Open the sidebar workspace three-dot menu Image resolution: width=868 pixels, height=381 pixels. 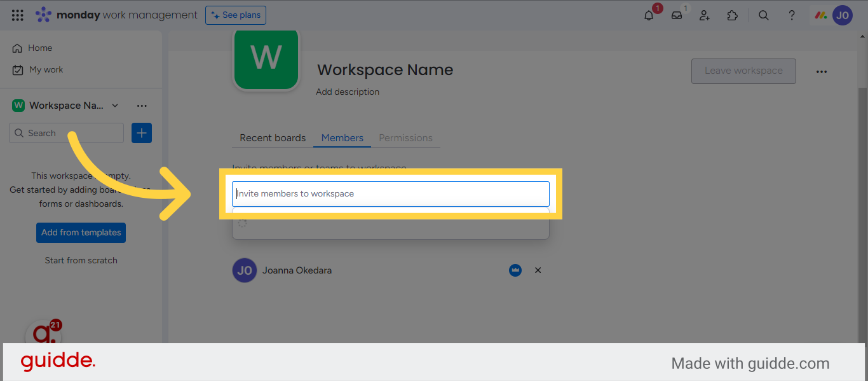click(142, 106)
